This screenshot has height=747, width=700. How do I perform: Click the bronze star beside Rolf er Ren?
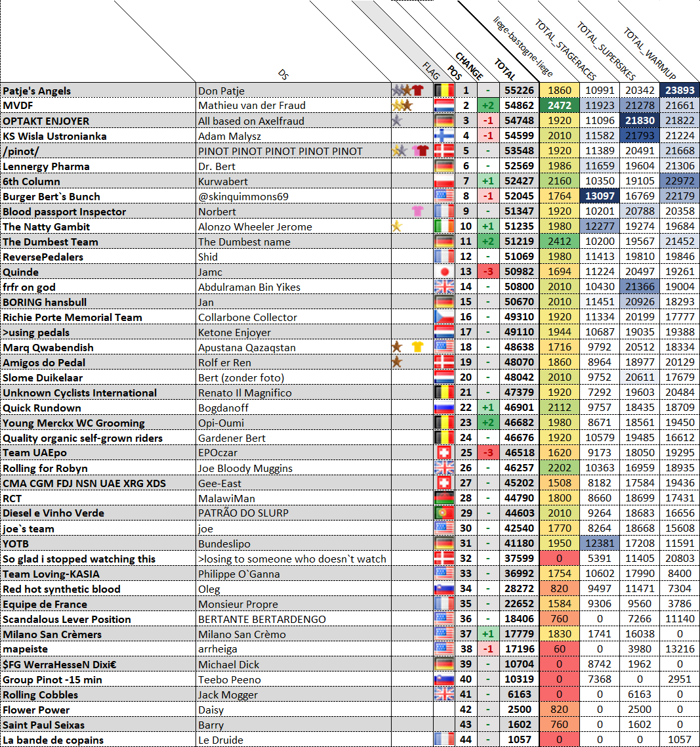397,362
